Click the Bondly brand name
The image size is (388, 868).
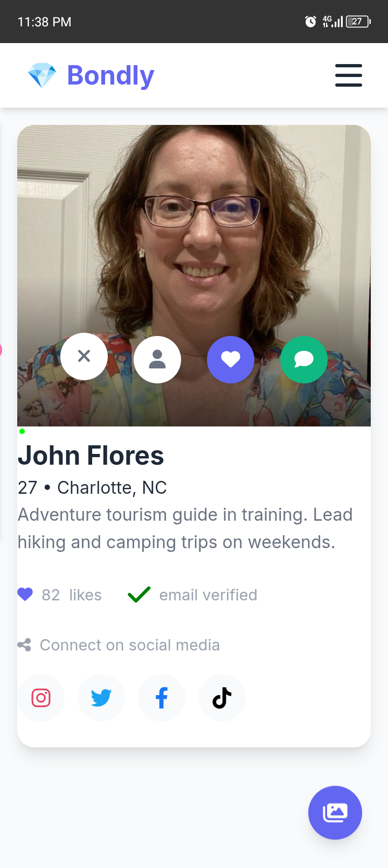110,75
